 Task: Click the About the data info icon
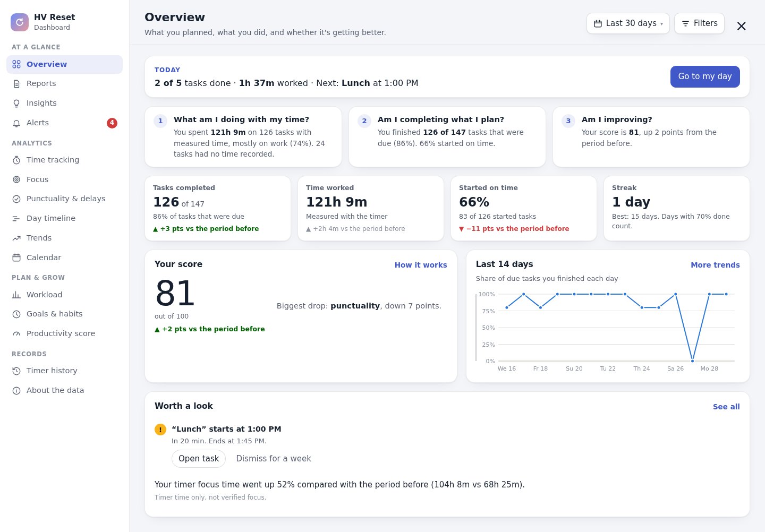pyautogui.click(x=16, y=391)
